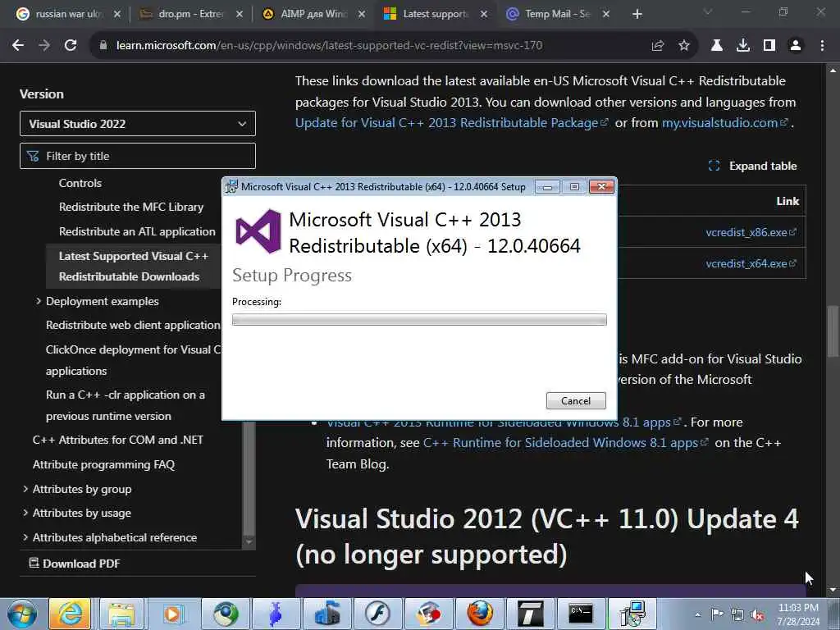Close the Temp Mail tab

pyautogui.click(x=606, y=14)
